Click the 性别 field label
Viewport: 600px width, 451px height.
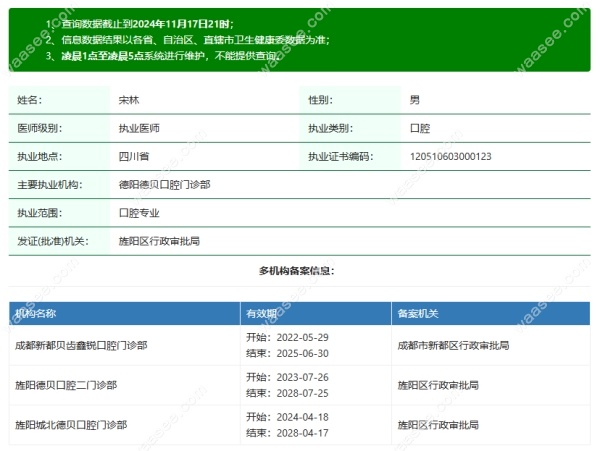click(321, 100)
